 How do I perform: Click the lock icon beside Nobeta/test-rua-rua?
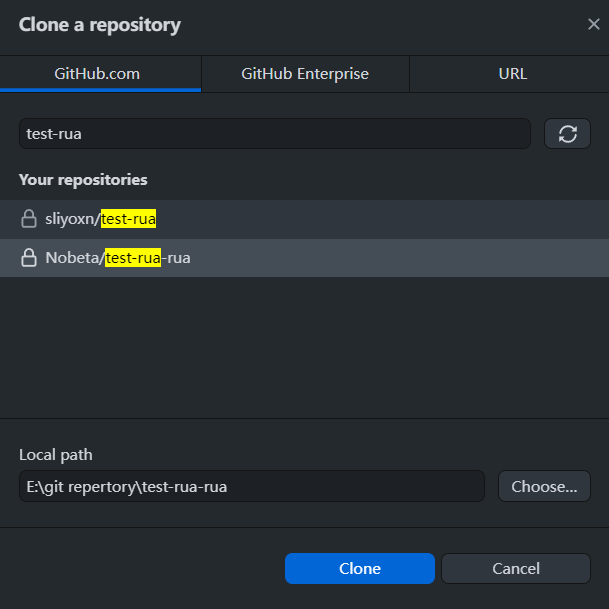[x=30, y=258]
